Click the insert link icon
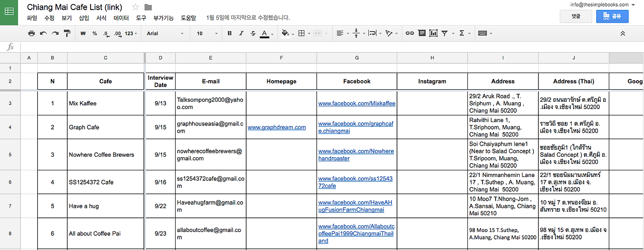The width and height of the screenshot is (644, 250). [x=410, y=33]
